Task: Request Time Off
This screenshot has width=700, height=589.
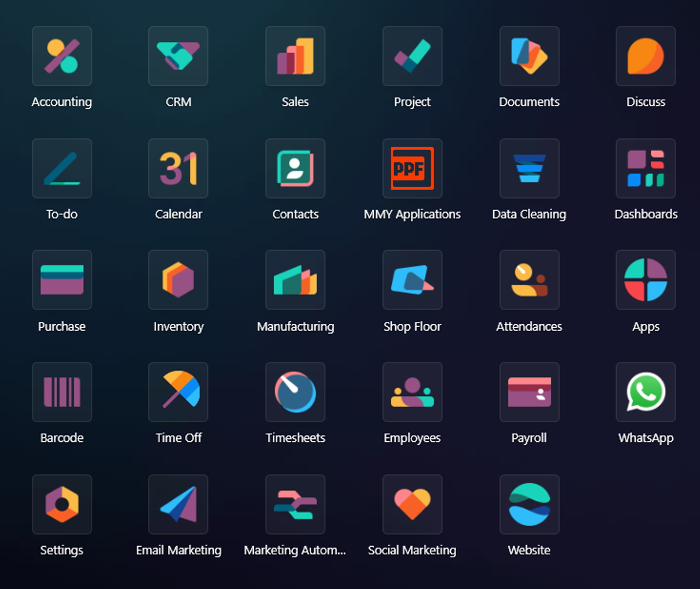Action: coord(178,392)
